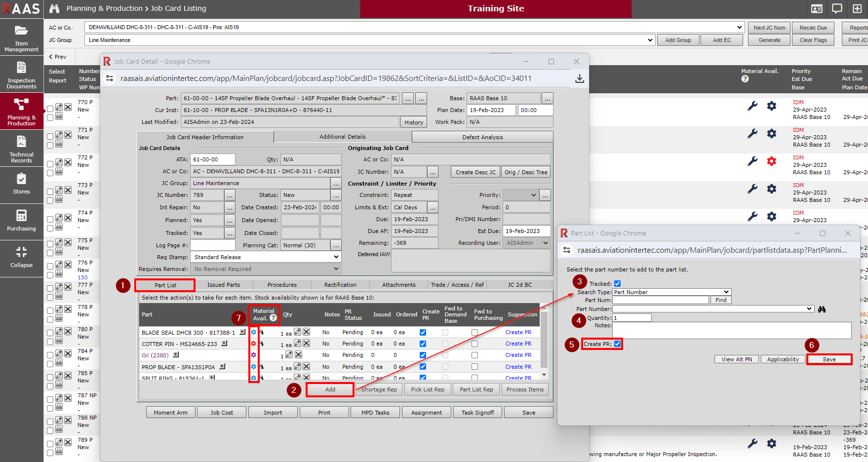
Task: Click the edit pencil for BLADE SEAL row
Action: tap(297, 332)
